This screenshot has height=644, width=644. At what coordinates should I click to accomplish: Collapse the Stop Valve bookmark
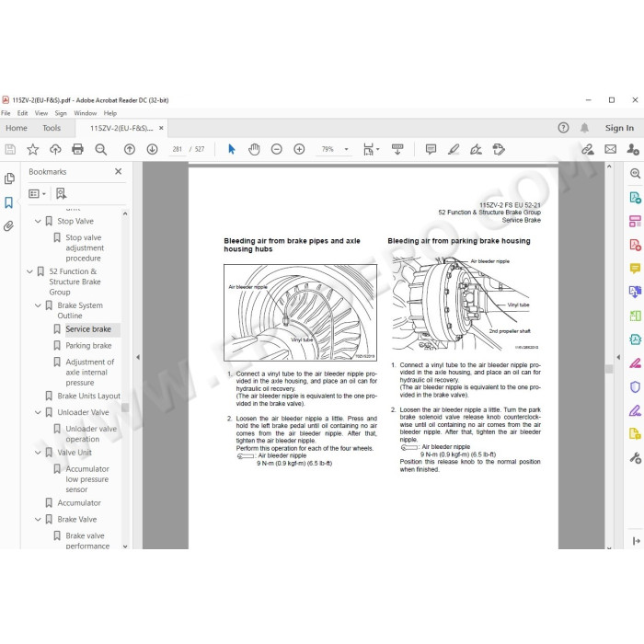pos(38,222)
